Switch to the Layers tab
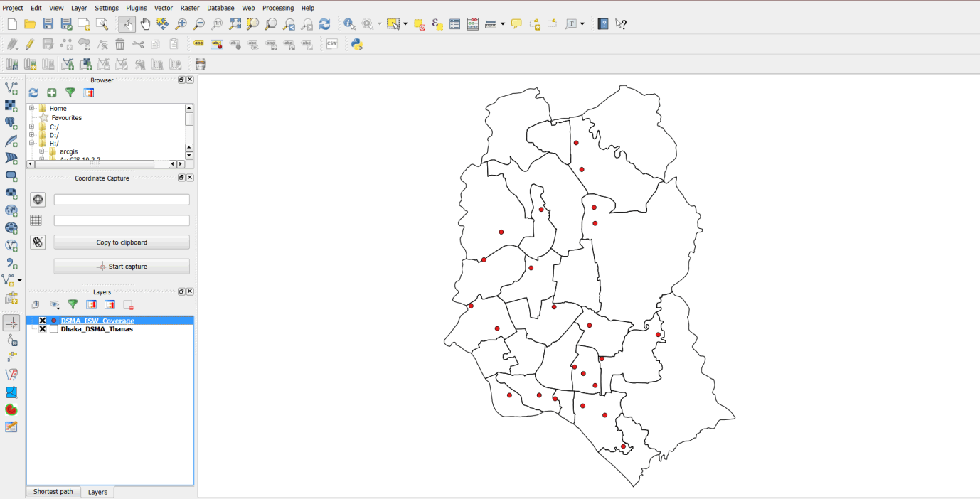This screenshot has height=499, width=980. [97, 492]
